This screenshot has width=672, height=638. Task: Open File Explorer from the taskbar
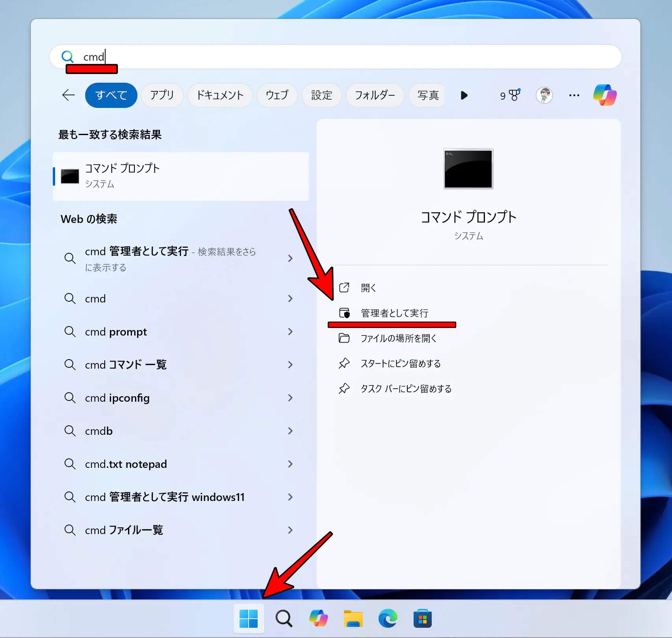coord(353,618)
